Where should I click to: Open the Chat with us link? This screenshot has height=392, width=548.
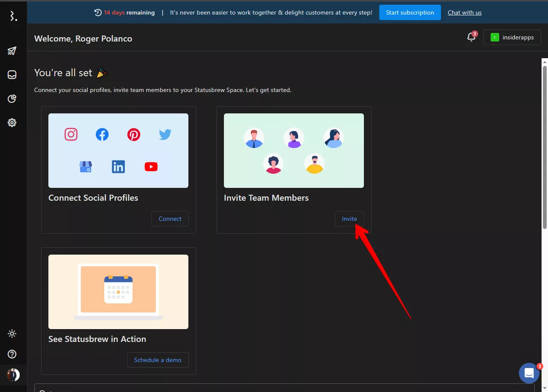[x=465, y=12]
